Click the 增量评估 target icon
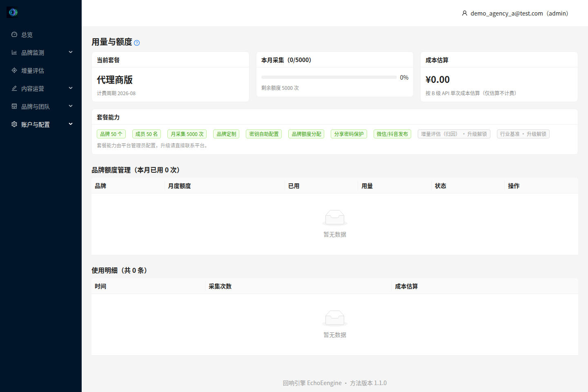 14,71
